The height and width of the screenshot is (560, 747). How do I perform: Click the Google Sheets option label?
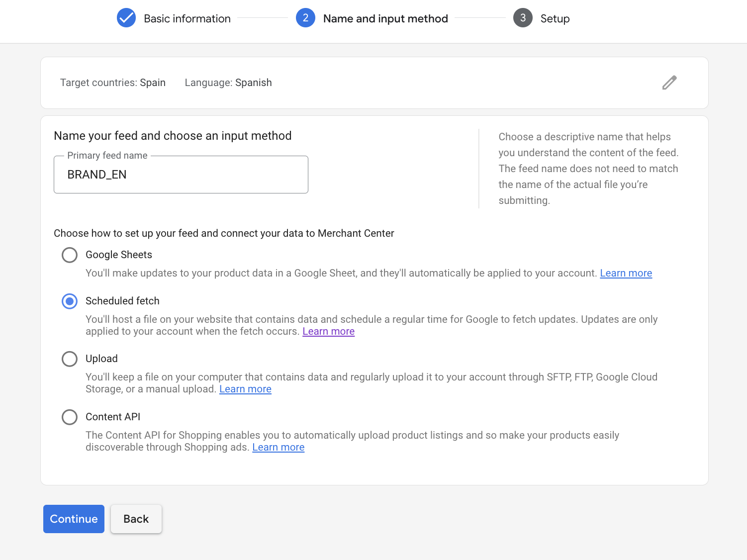click(119, 255)
